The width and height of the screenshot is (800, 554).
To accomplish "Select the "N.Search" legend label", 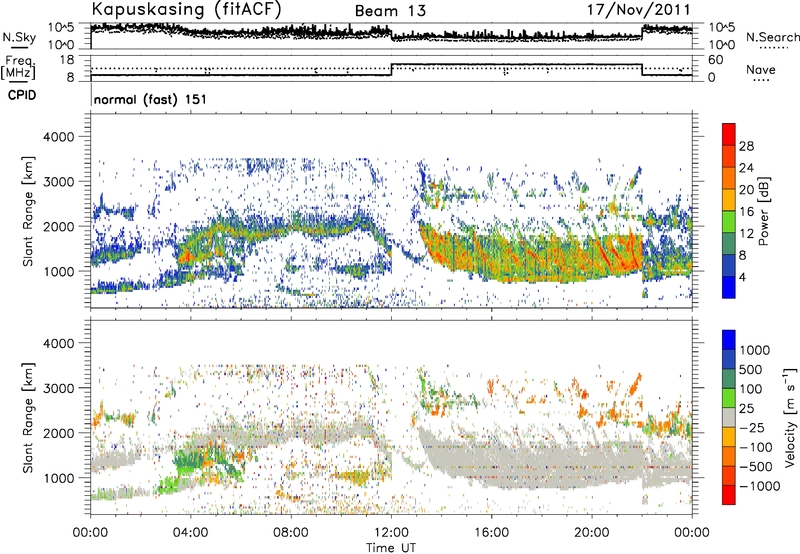I will point(772,37).
